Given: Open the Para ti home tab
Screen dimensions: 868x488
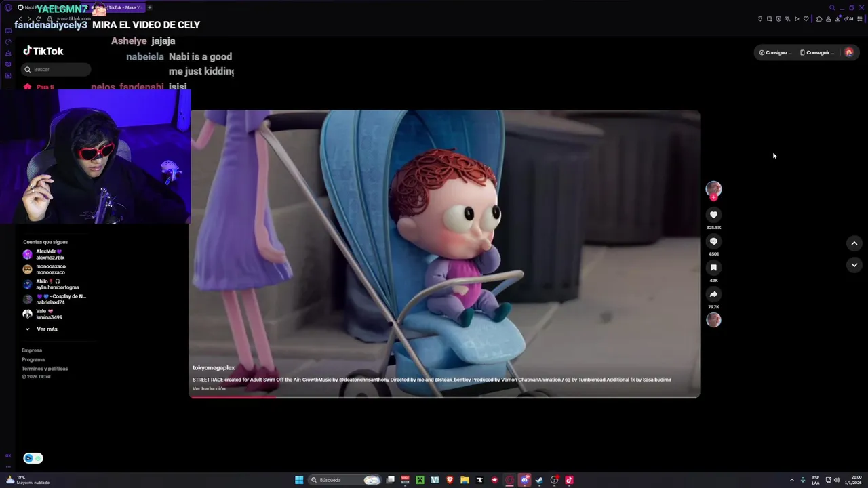Looking at the screenshot, I should tap(39, 87).
